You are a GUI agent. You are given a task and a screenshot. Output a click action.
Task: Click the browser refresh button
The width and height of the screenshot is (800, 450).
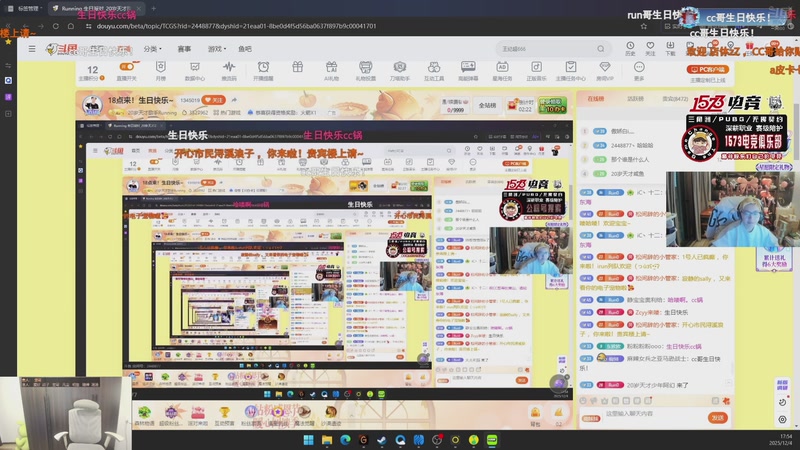coord(56,26)
